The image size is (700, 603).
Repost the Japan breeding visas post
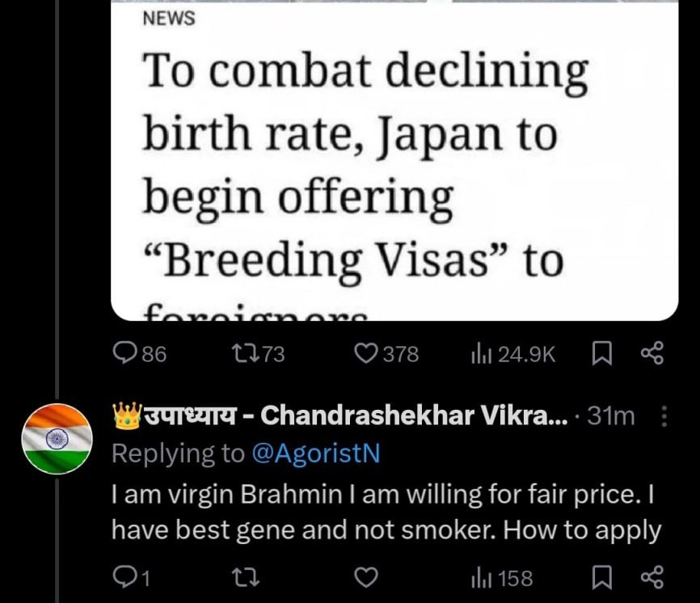[x=256, y=354]
